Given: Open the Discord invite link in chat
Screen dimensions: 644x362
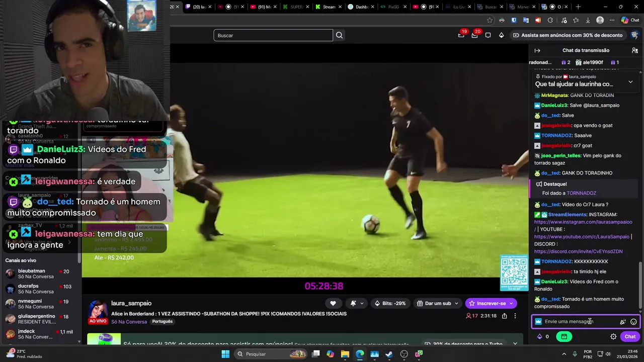Looking at the screenshot, I should [578, 251].
